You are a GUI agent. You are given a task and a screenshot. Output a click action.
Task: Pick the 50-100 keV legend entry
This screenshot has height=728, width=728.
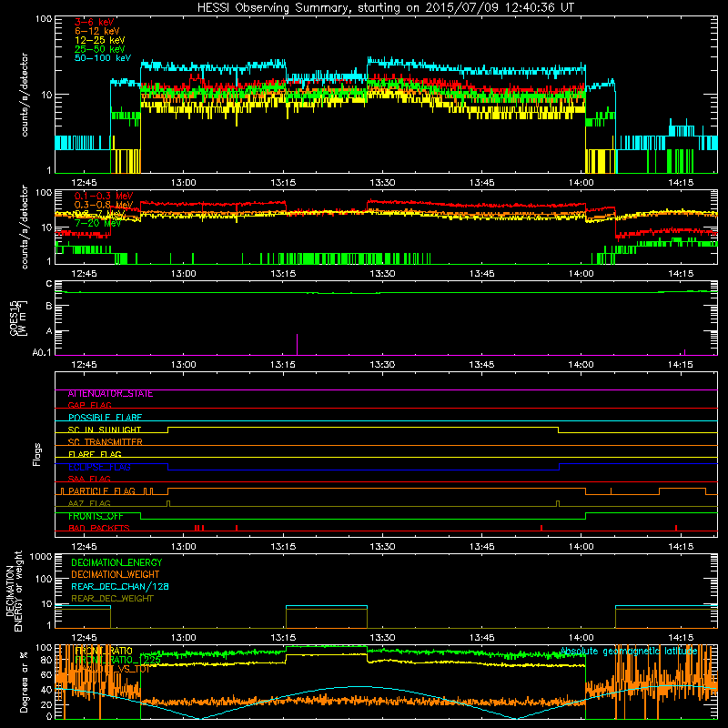(x=103, y=58)
